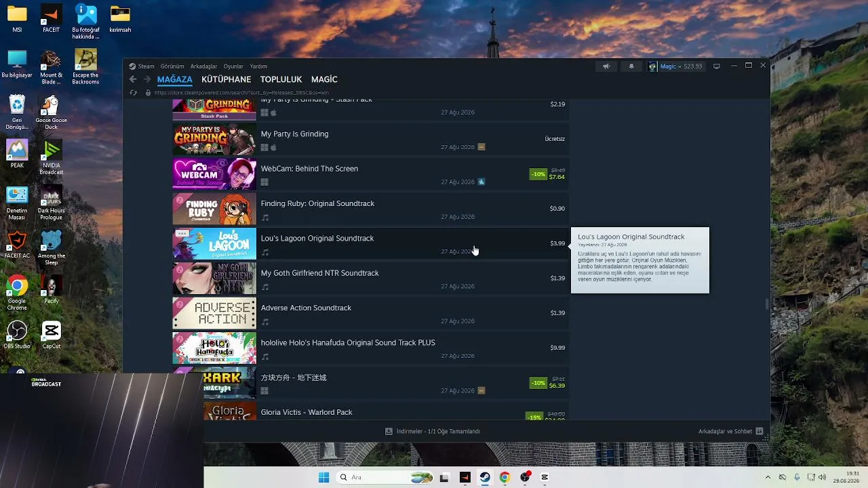Open FACEIT from the taskbar

pos(465,477)
